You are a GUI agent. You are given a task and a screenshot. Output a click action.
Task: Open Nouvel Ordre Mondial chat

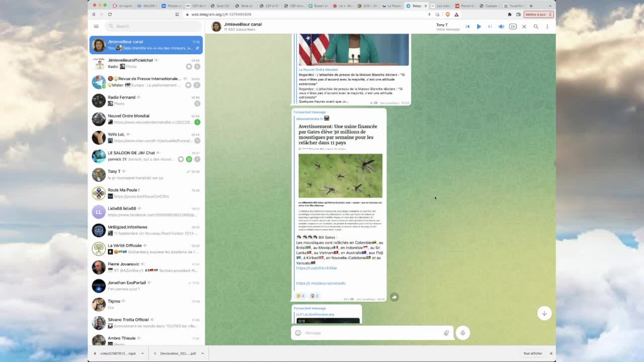(146, 119)
